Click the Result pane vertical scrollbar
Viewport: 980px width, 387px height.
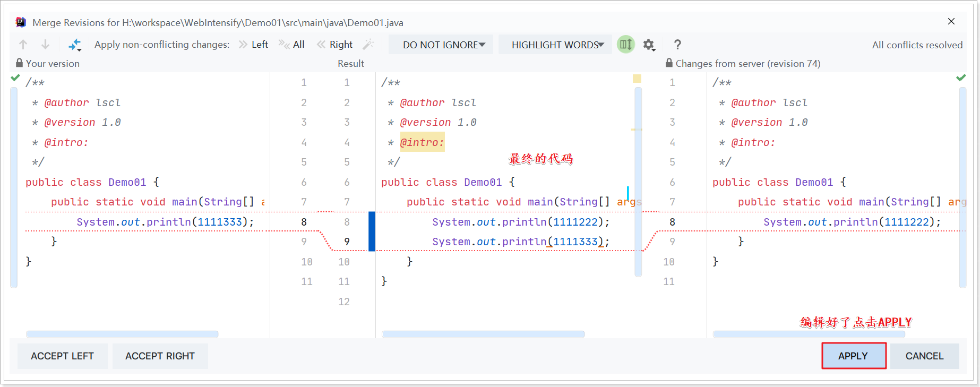(x=638, y=182)
